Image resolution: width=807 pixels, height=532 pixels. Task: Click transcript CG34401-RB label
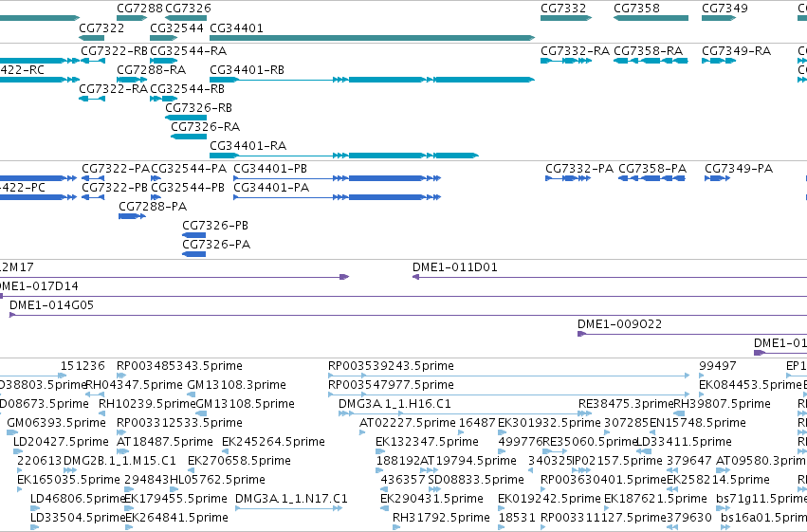point(248,69)
